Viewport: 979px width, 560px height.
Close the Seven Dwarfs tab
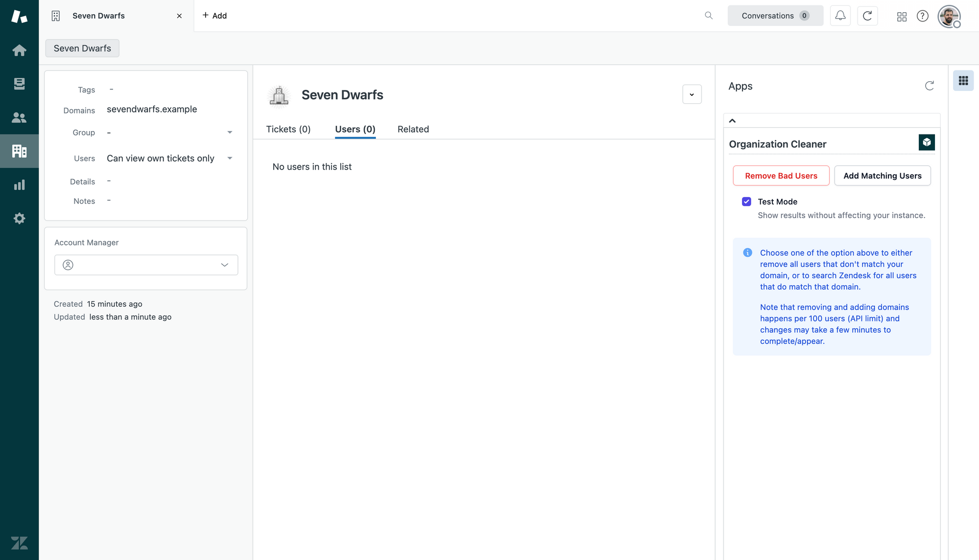point(179,16)
